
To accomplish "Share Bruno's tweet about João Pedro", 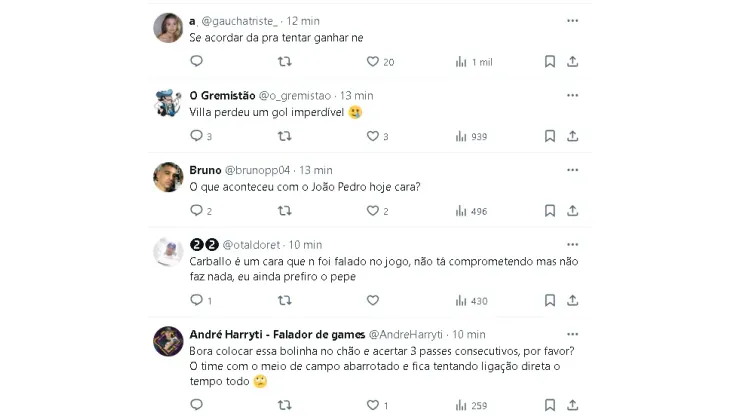I will tap(572, 211).
